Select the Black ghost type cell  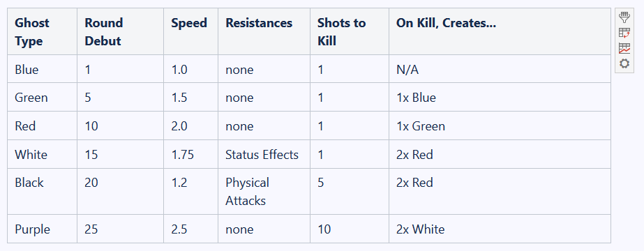coord(43,191)
